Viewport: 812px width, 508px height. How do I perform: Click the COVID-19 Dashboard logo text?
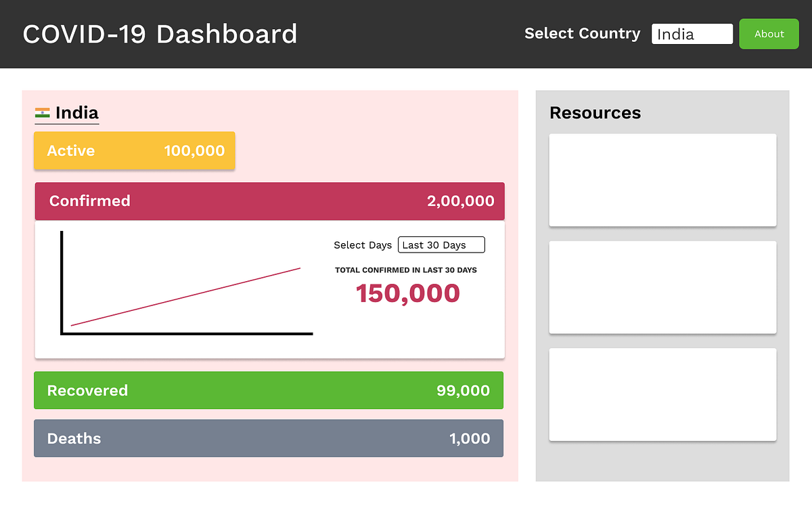click(160, 34)
